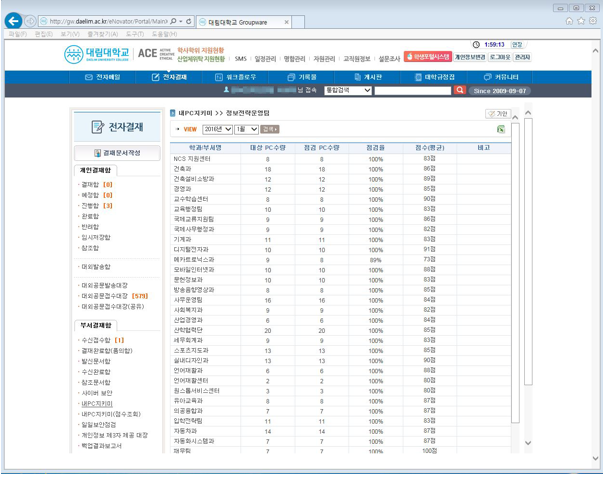Click the outer page scroll-down arrow
This screenshot has height=482, width=608.
(x=596, y=458)
